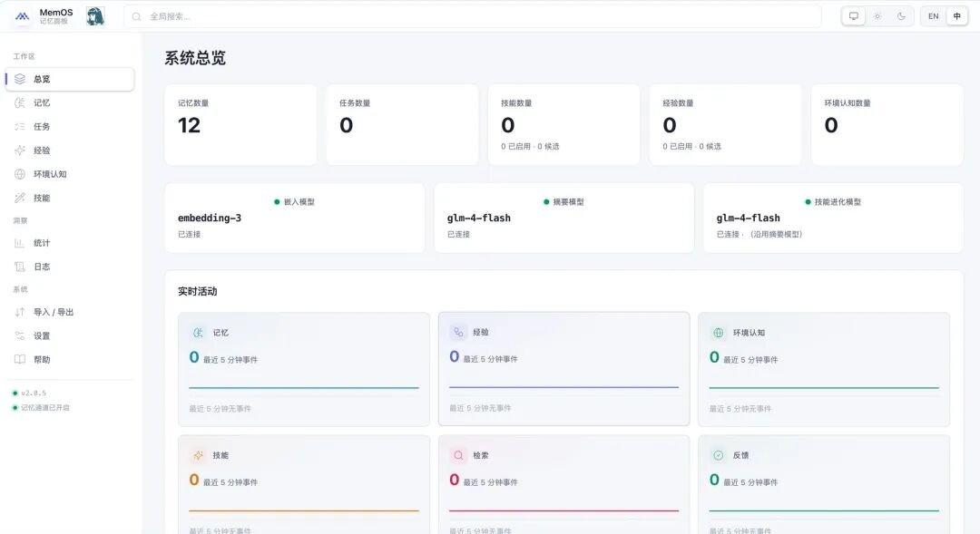The width and height of the screenshot is (980, 534).
Task: Open the 记忆 sidebar icon
Action: 20,103
